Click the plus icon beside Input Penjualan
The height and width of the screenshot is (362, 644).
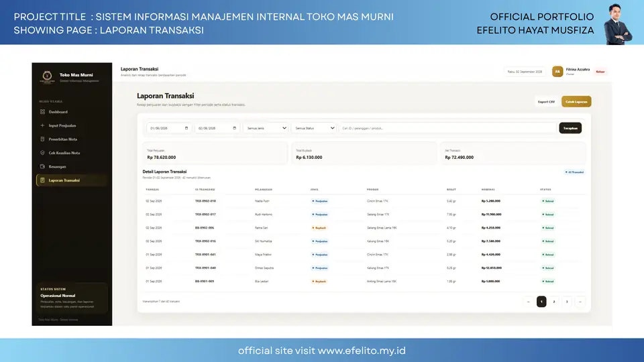pyautogui.click(x=42, y=125)
